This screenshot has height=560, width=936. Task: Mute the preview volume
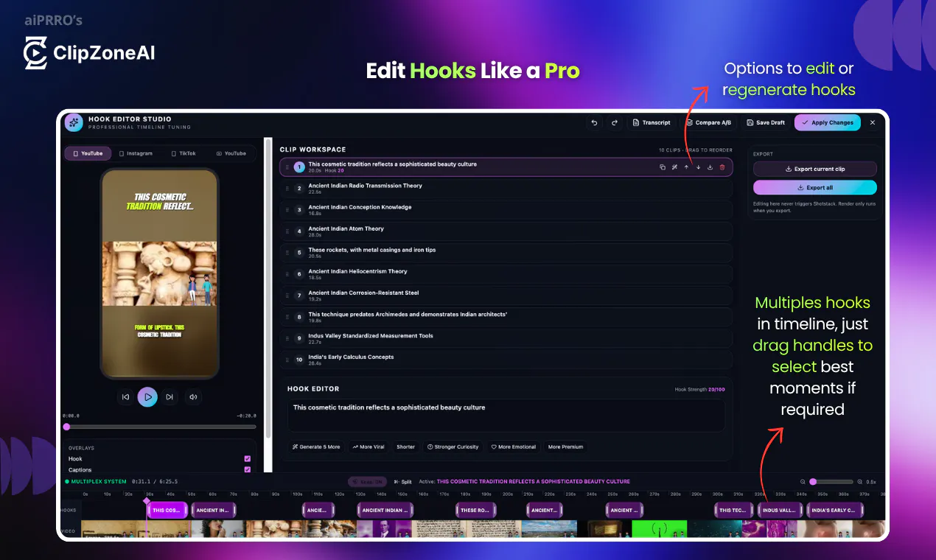click(x=193, y=397)
